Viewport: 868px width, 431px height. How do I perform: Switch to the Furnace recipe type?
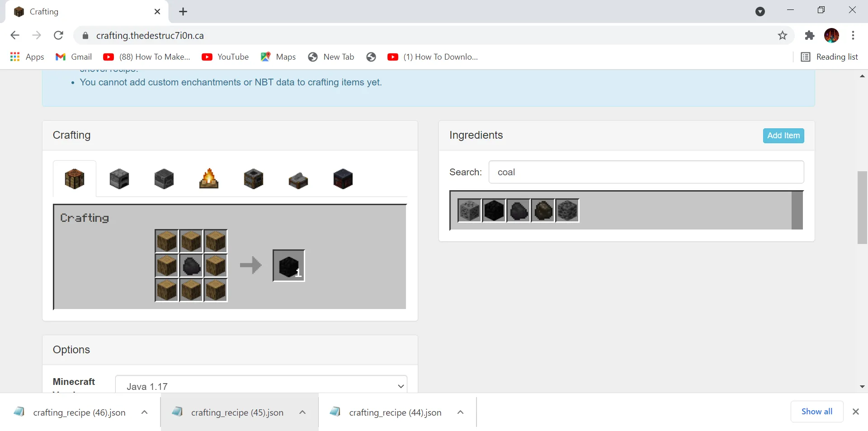(x=119, y=179)
